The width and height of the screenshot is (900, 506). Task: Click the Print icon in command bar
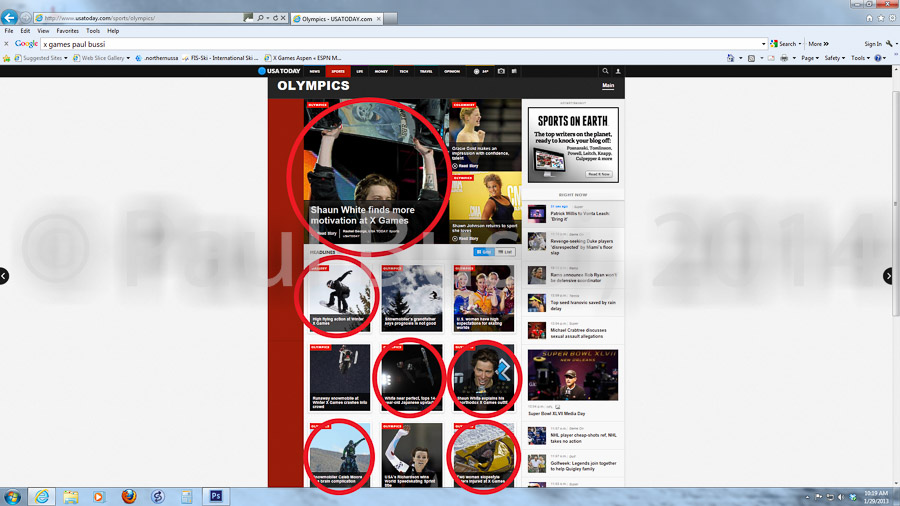[x=784, y=58]
